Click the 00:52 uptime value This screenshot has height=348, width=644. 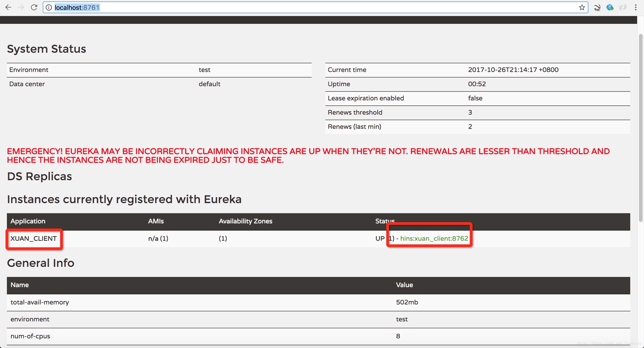point(477,84)
